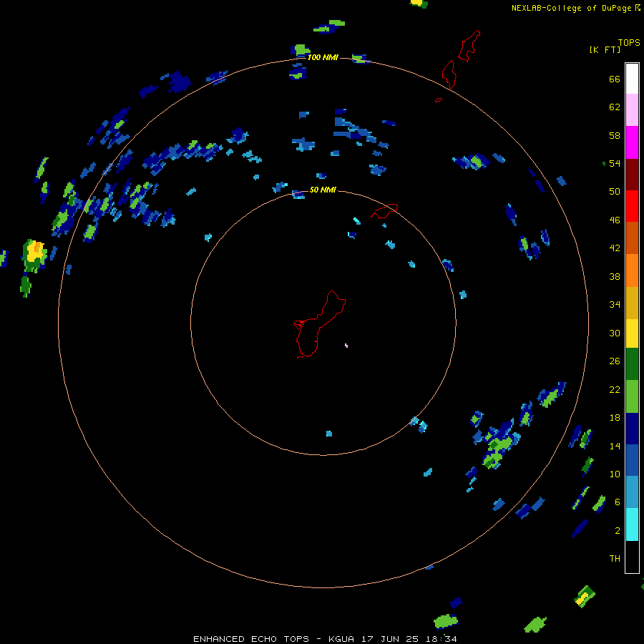Click the "TOPS" legend title
The image size is (644, 644).
(x=629, y=43)
